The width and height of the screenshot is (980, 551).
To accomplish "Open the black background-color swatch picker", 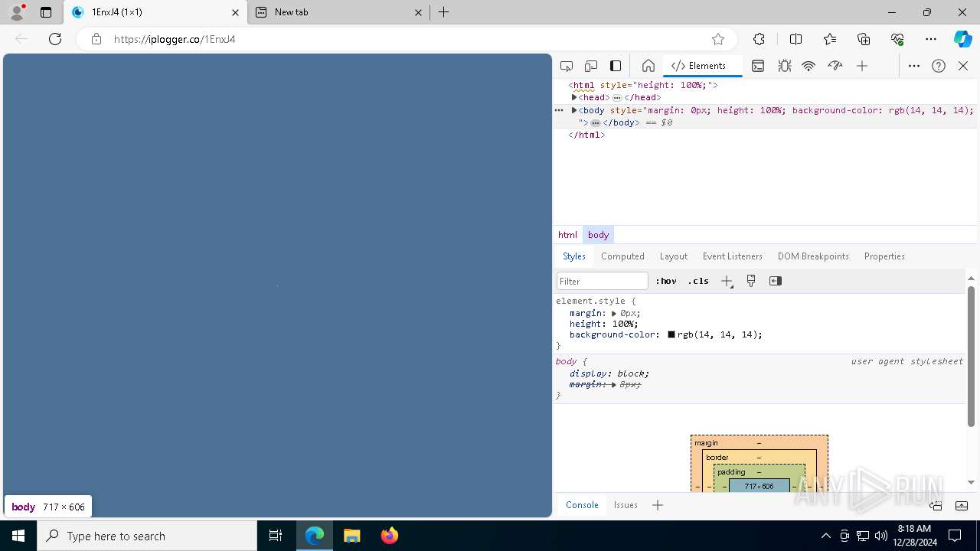I will tap(671, 334).
